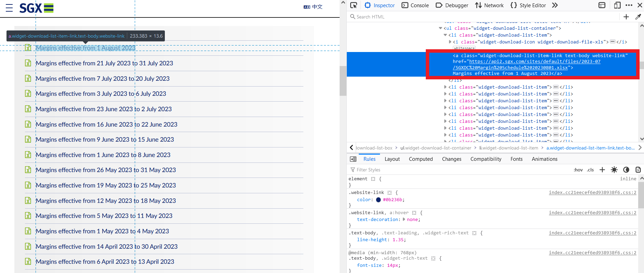This screenshot has height=273, width=644.
Task: Click the eyedropper color picker icon
Action: click(638, 17)
